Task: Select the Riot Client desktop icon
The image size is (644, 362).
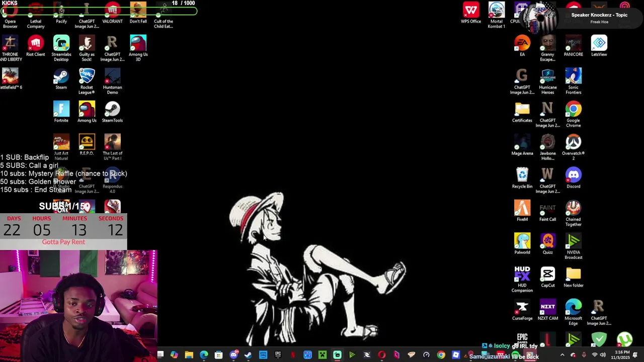Action: click(36, 46)
